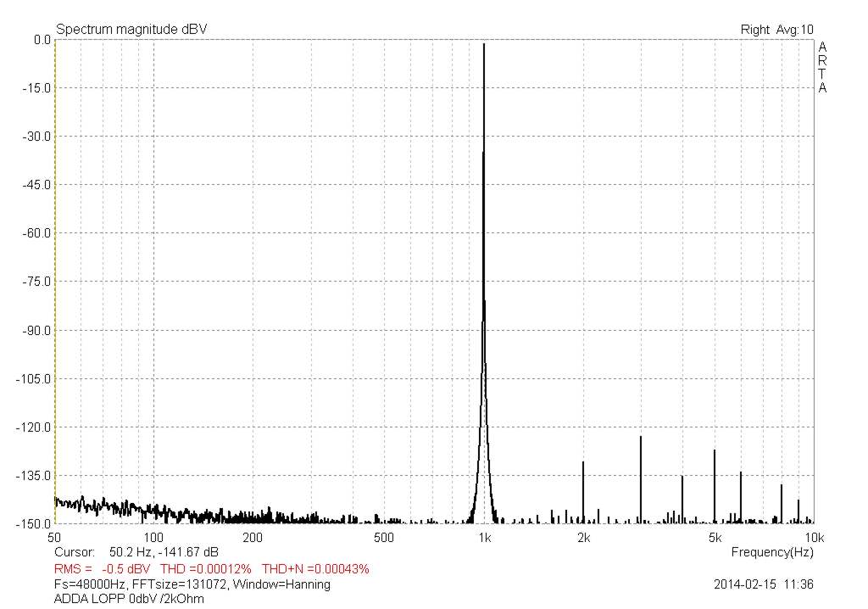Click the 'Right' channel label

tap(755, 30)
